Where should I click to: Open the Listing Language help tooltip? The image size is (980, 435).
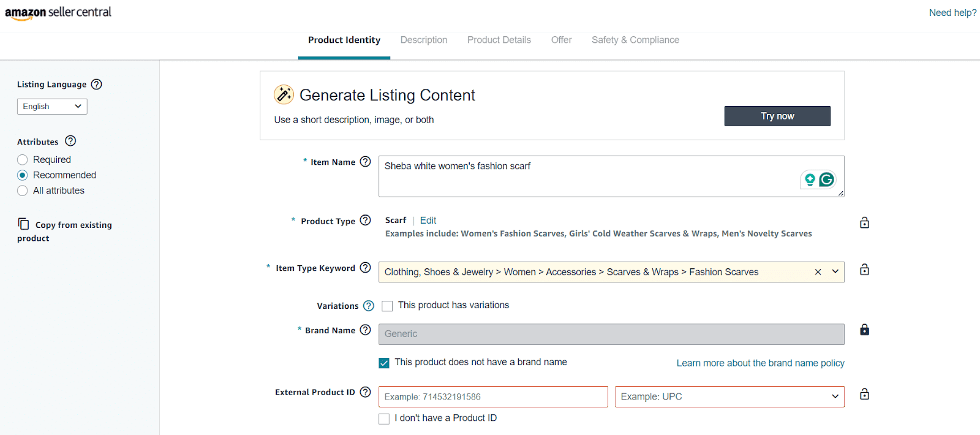96,84
